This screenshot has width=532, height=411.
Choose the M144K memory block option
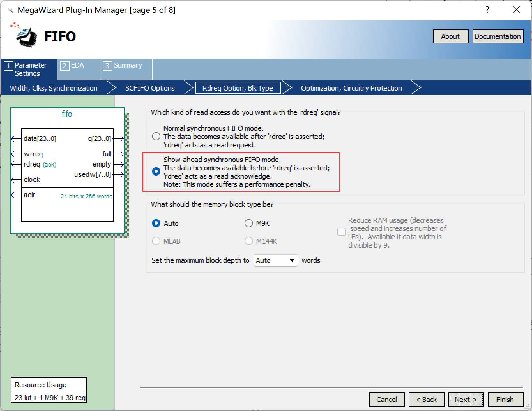tap(248, 241)
